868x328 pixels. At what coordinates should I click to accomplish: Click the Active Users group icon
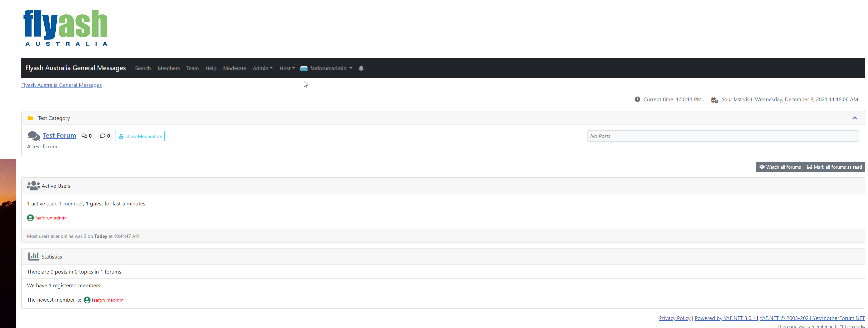[x=33, y=186]
